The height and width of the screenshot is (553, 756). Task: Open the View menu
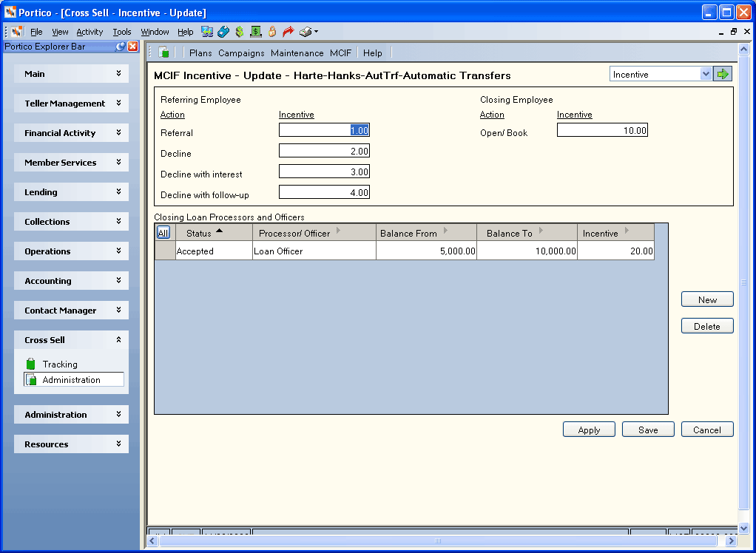pos(60,32)
